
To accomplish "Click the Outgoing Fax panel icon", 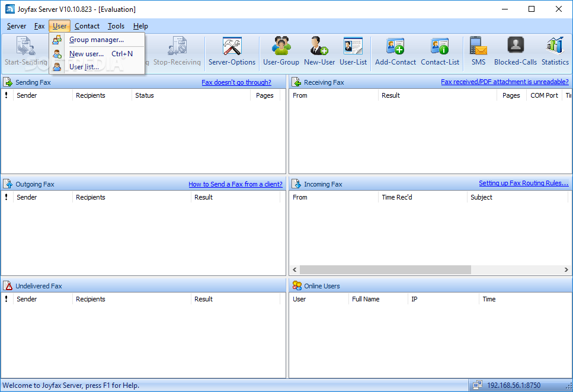I will point(8,184).
